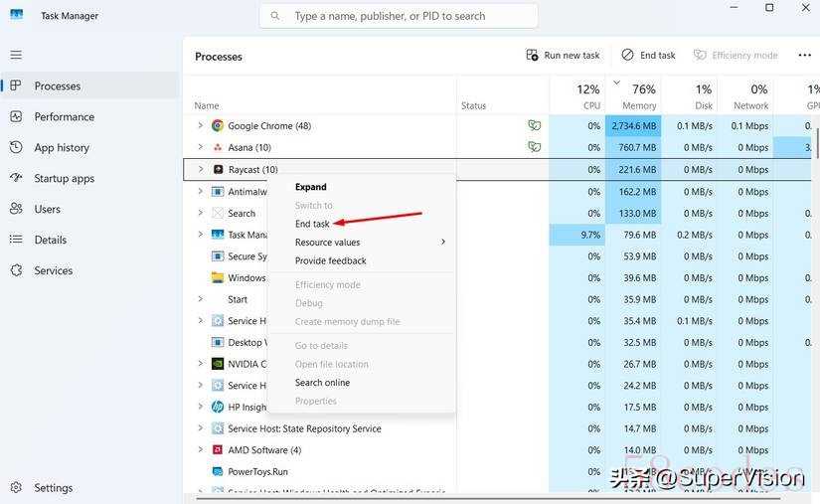
Task: Expand the Google Chrome process group
Action: tap(200, 126)
